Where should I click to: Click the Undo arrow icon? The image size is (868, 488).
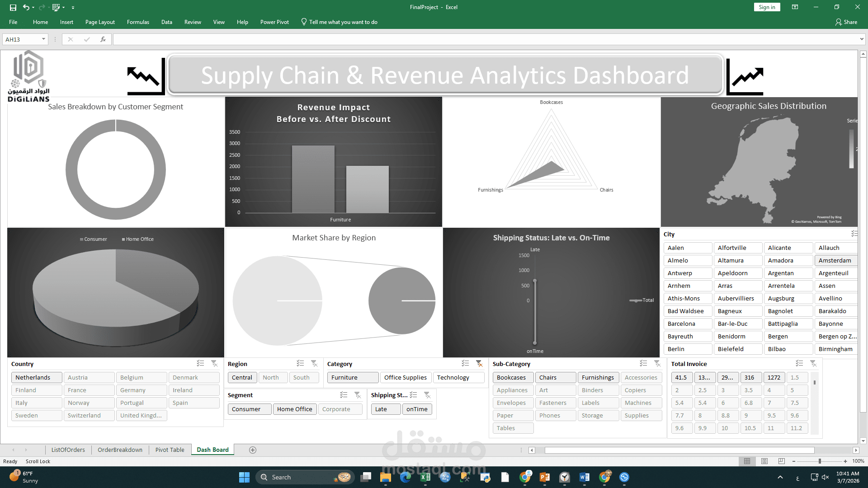tap(26, 7)
